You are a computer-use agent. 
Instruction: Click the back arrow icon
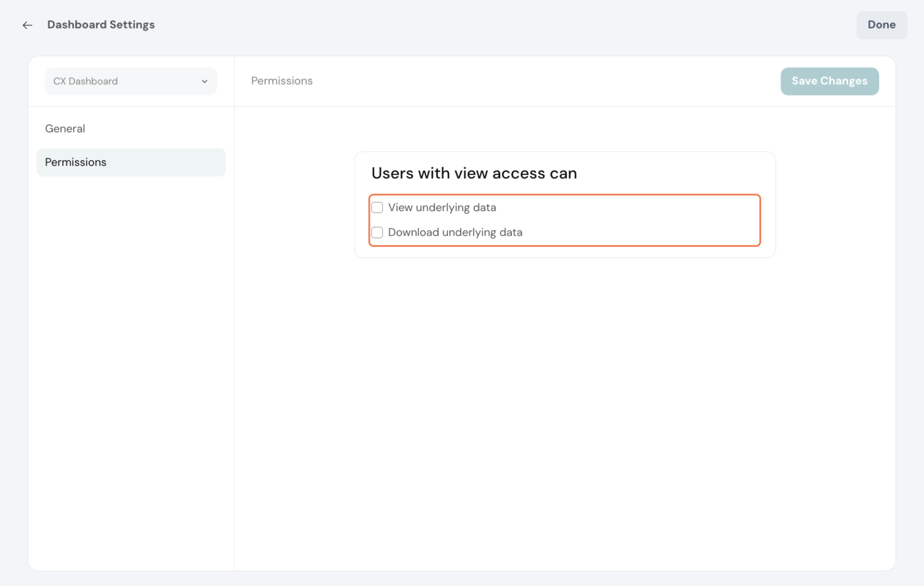coord(27,25)
